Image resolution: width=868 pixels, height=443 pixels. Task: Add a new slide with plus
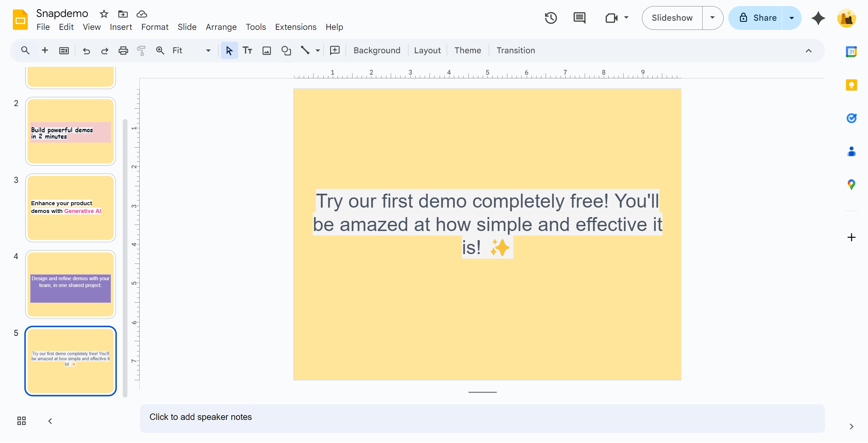pyautogui.click(x=45, y=51)
